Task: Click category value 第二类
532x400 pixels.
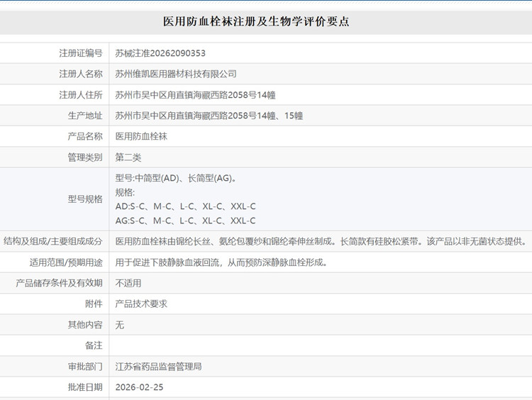Action: [x=128, y=157]
